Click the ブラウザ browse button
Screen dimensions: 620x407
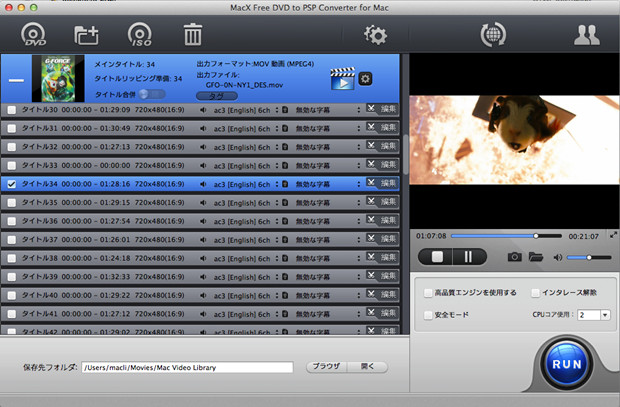[x=327, y=367]
